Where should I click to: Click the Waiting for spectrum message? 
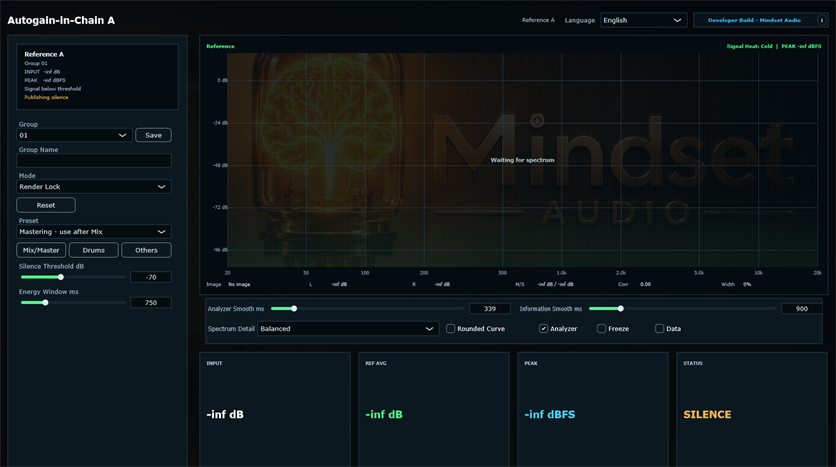[x=522, y=160]
